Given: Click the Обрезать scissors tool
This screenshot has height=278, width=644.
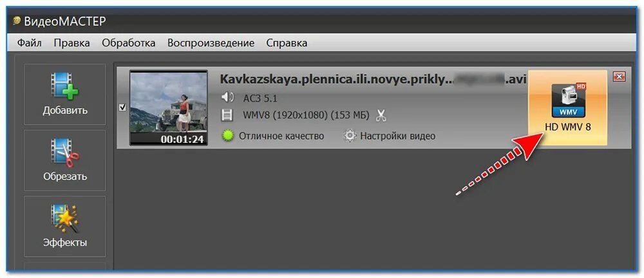Looking at the screenshot, I should pos(65,161).
